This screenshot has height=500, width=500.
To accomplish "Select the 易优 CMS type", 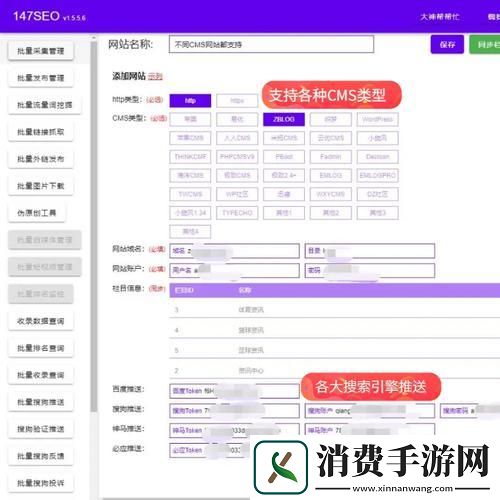I will pos(237,119).
